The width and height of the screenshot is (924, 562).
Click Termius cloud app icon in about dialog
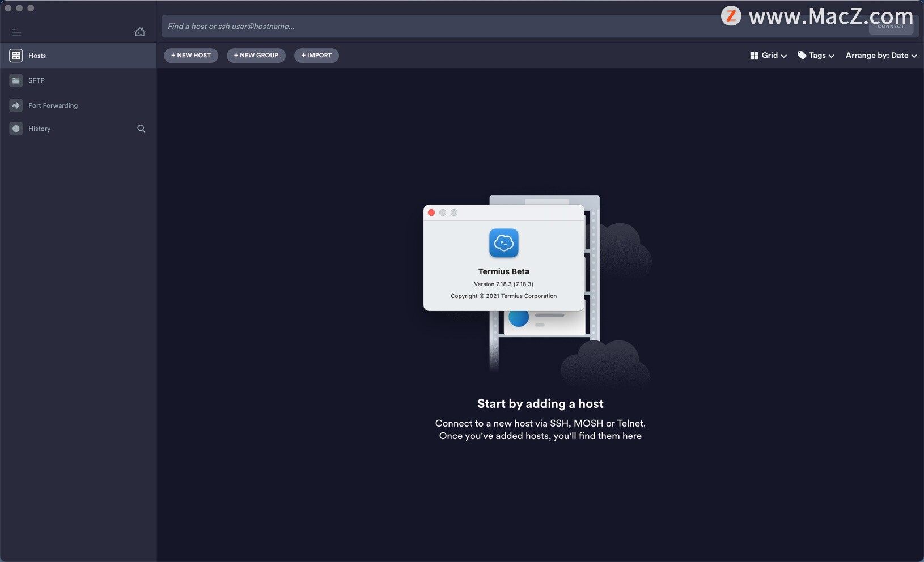pyautogui.click(x=504, y=243)
